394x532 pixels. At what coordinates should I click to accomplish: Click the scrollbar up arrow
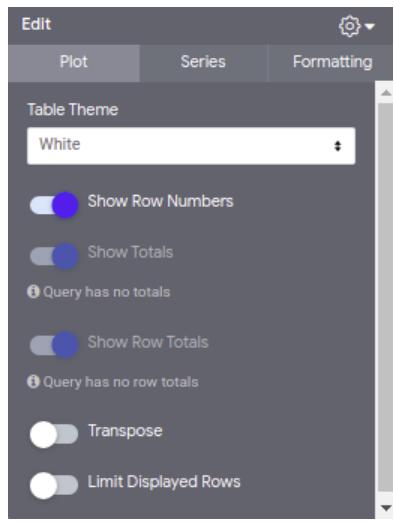click(386, 93)
